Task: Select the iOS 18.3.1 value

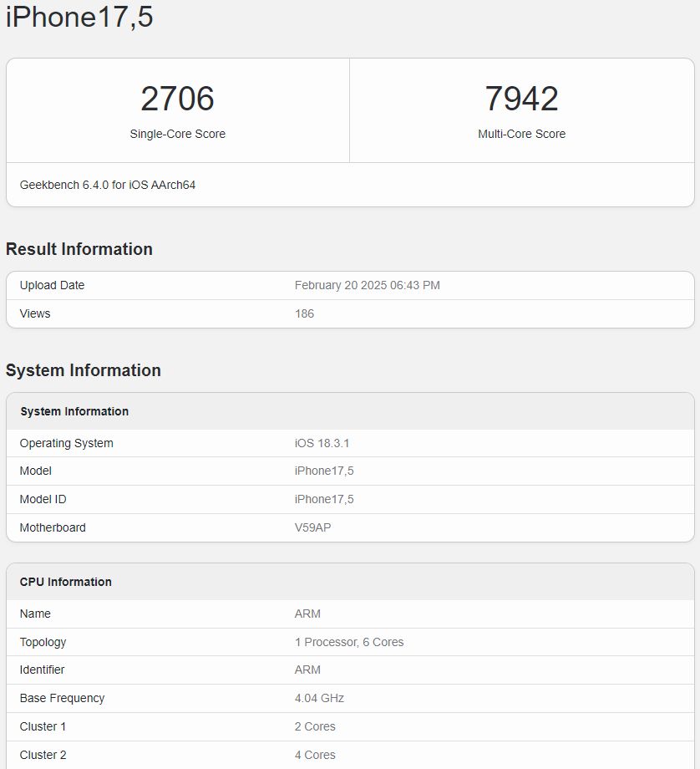Action: coord(322,443)
